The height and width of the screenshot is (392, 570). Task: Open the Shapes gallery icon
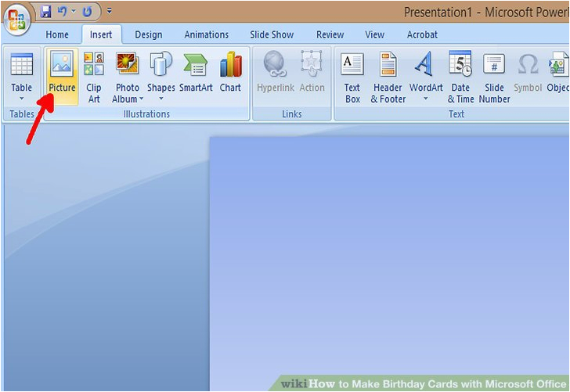(161, 63)
